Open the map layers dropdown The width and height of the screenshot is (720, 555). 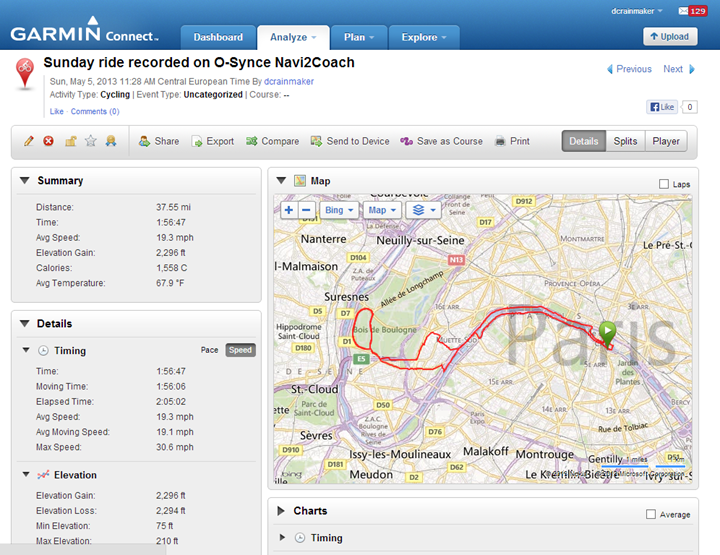click(x=423, y=210)
